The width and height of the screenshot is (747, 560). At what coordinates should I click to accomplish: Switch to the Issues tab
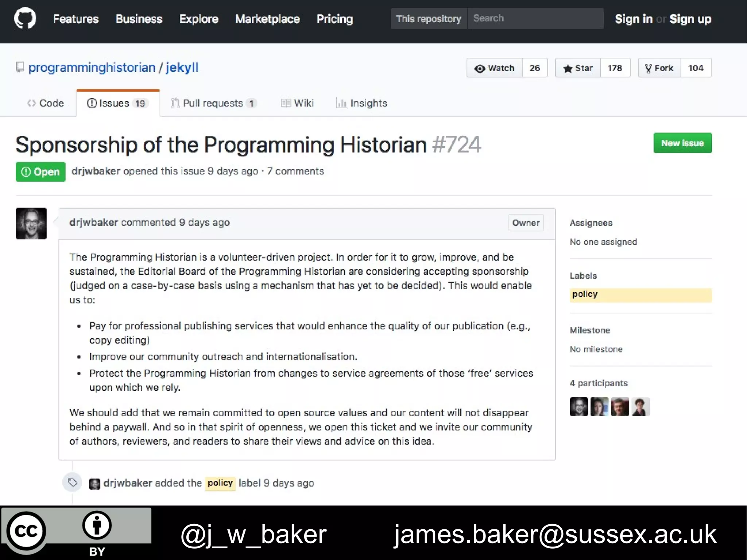tap(118, 103)
